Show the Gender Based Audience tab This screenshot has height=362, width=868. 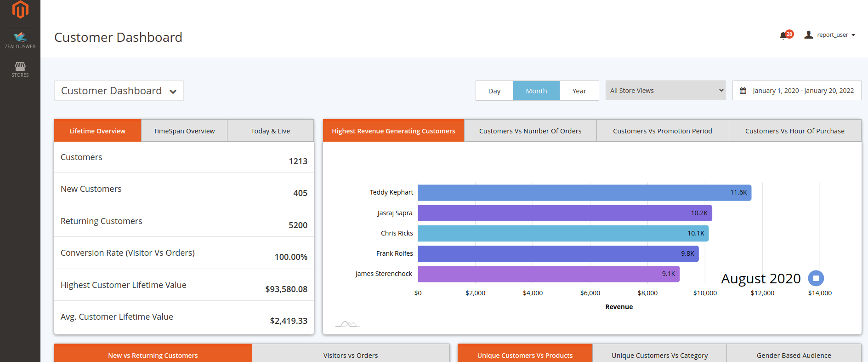point(794,355)
